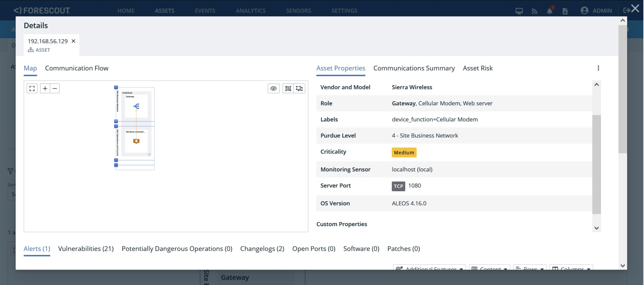Click the Medium criticality badge
Screen dimensions: 644x285
[x=404, y=153]
